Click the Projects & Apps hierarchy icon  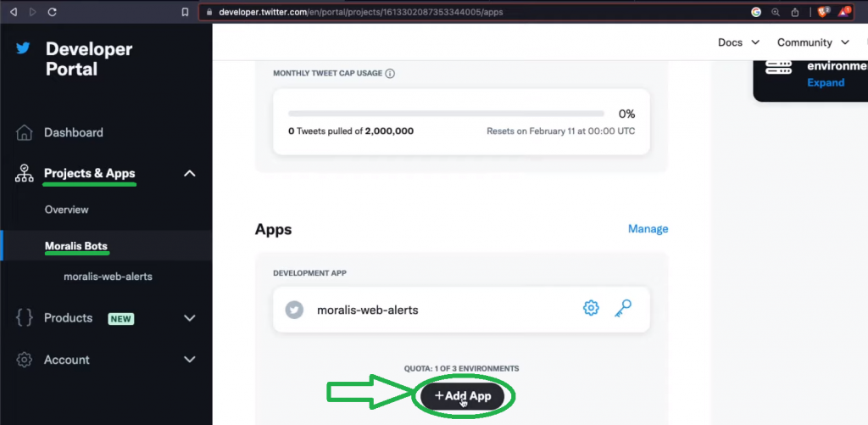point(24,173)
